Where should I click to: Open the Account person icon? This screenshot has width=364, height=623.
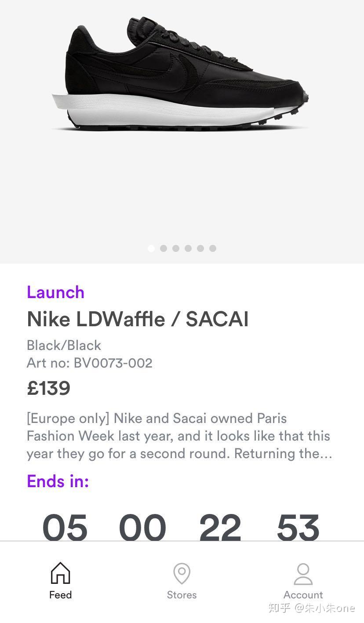(303, 574)
